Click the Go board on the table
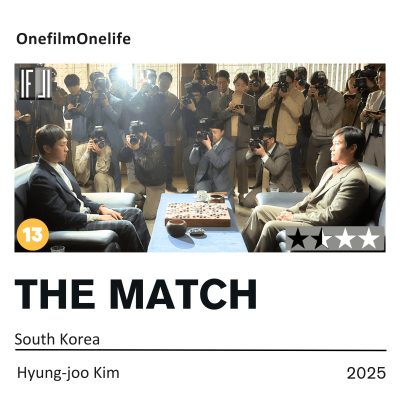Screen dimensions: 400x400 (x=198, y=214)
